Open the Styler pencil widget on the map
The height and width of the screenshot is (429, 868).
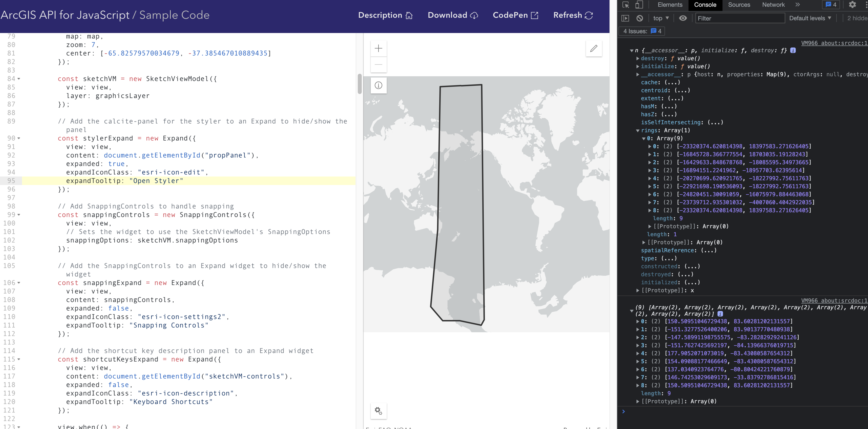[x=594, y=48]
